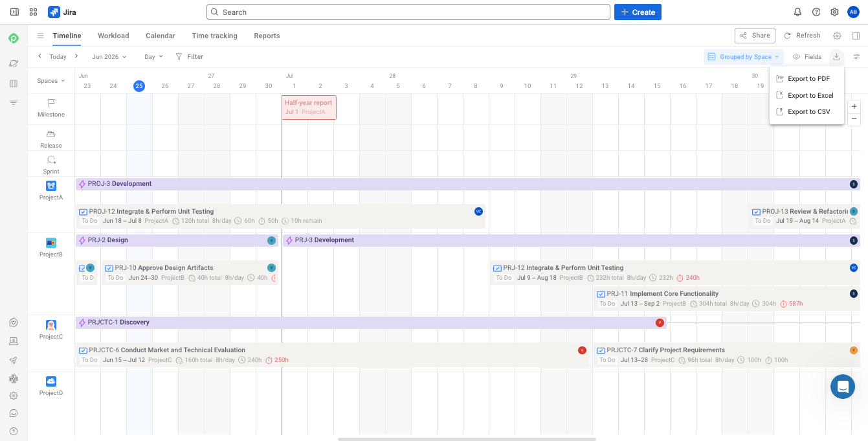Click the green app logo in left sidebar
The height and width of the screenshot is (441, 868).
click(x=14, y=39)
